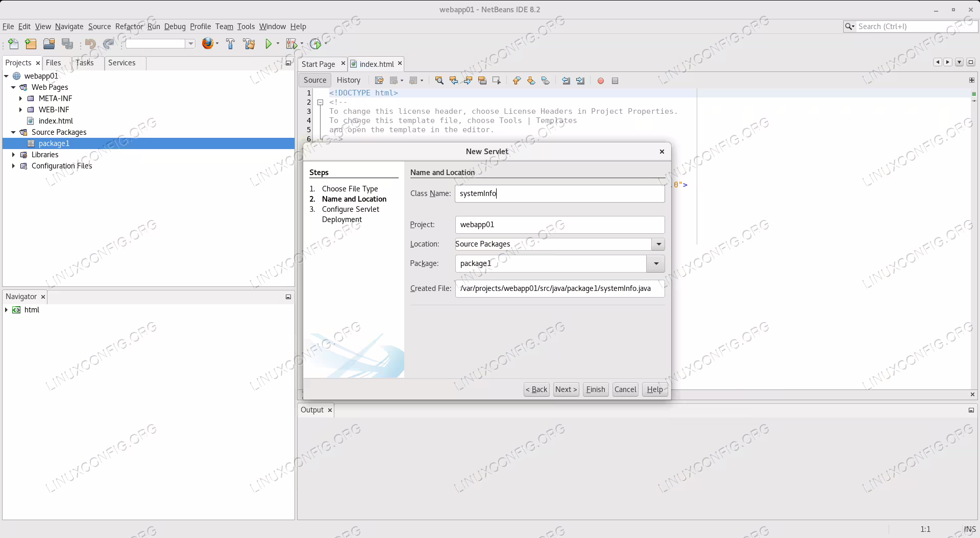Click the Back button in New Servlet
This screenshot has width=980, height=538.
click(536, 389)
